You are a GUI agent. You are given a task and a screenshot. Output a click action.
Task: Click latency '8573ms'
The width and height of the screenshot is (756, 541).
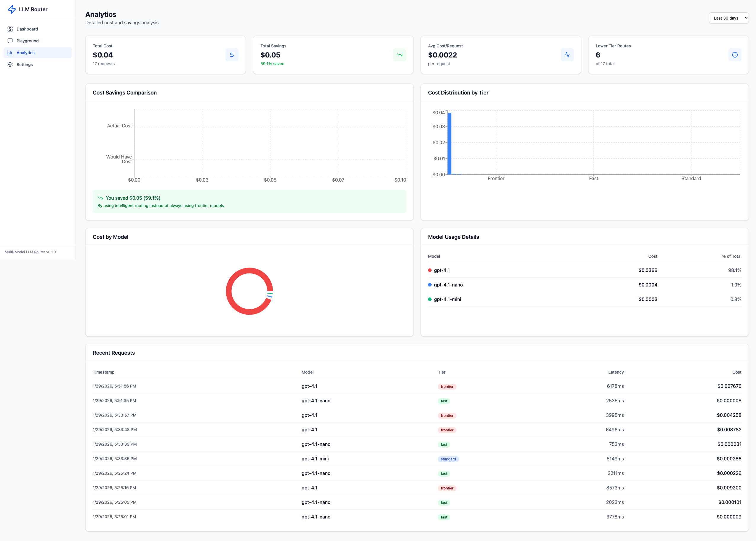[x=615, y=488]
